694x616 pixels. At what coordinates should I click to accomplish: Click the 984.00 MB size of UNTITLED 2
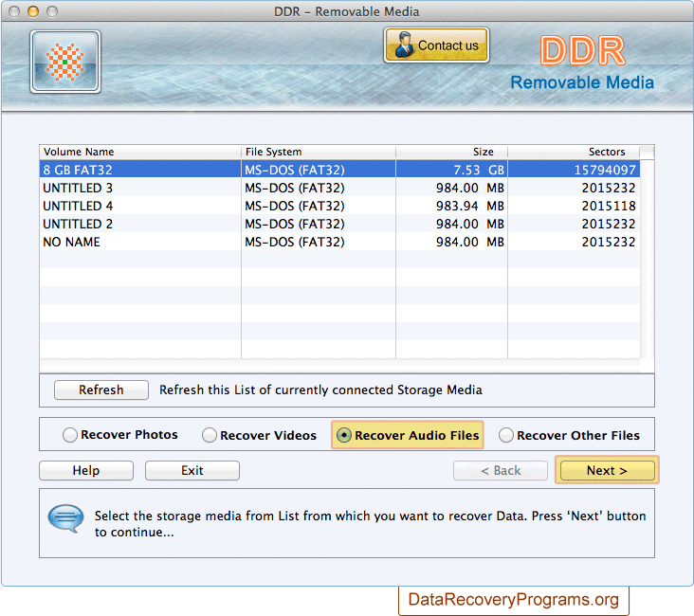(x=451, y=224)
